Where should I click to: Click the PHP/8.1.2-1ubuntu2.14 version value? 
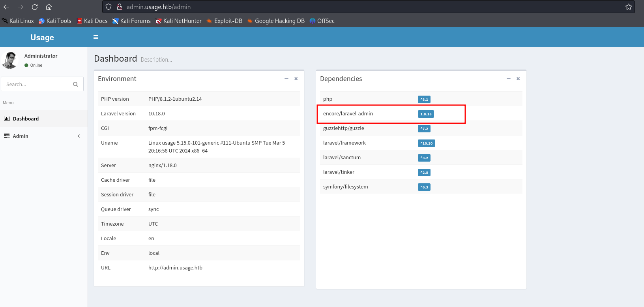click(x=175, y=99)
